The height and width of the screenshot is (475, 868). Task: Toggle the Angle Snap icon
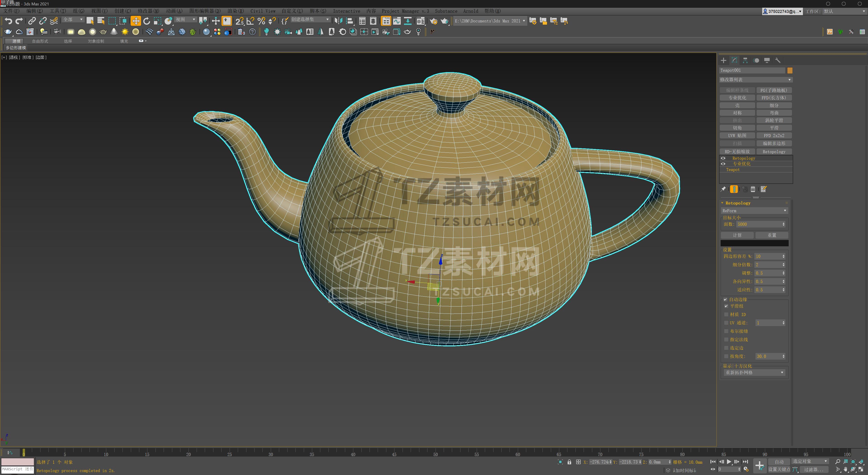(250, 21)
